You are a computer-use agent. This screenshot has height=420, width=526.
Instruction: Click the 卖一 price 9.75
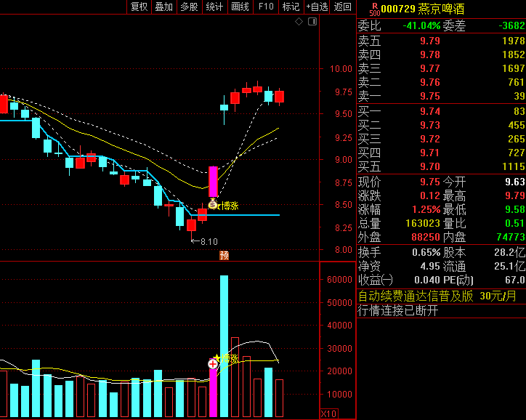430,96
